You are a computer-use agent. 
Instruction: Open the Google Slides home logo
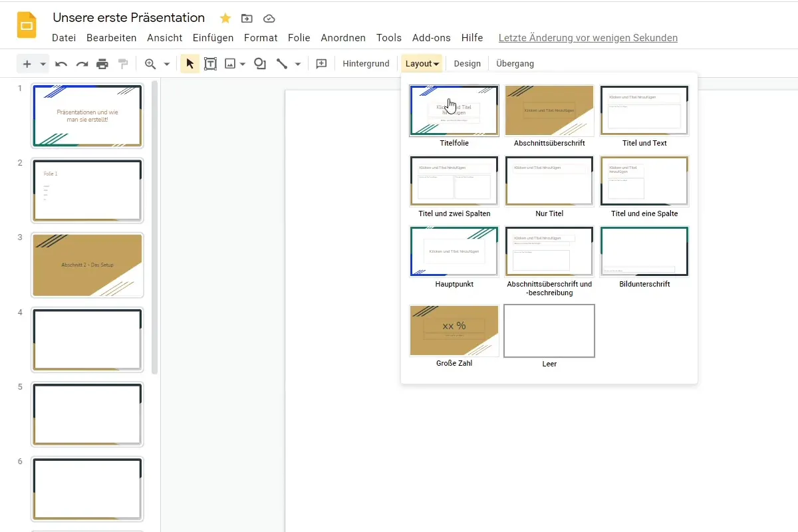(x=27, y=27)
